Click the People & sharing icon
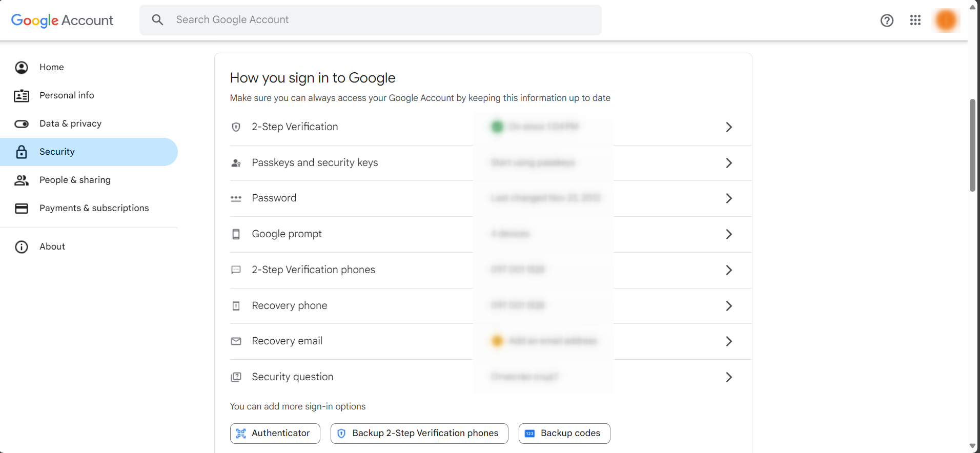Image resolution: width=980 pixels, height=453 pixels. tap(22, 180)
